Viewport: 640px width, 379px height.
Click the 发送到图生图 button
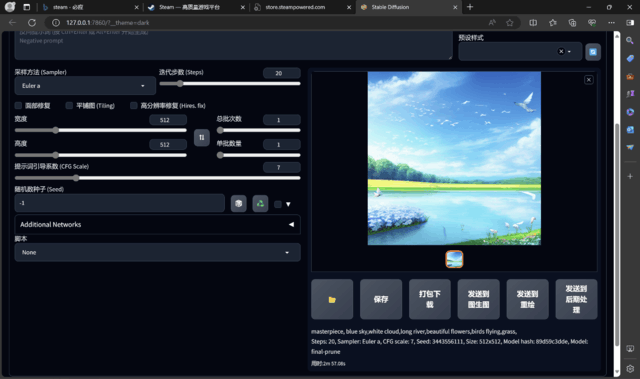pos(478,299)
